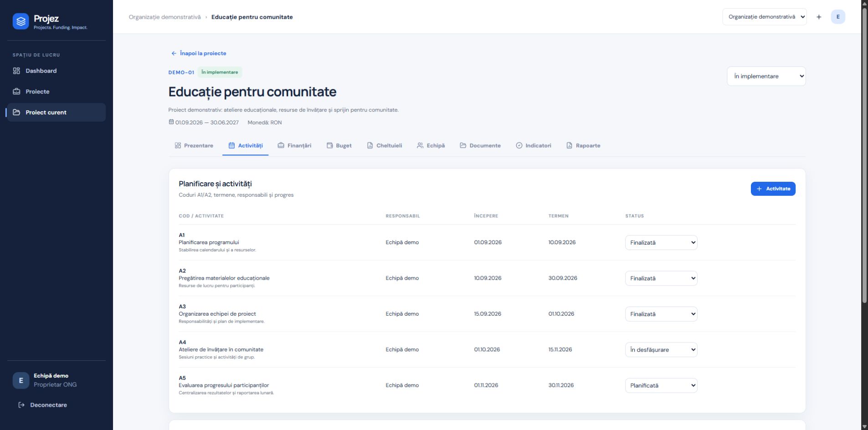
Task: Open the Finanțări tab
Action: [x=294, y=146]
